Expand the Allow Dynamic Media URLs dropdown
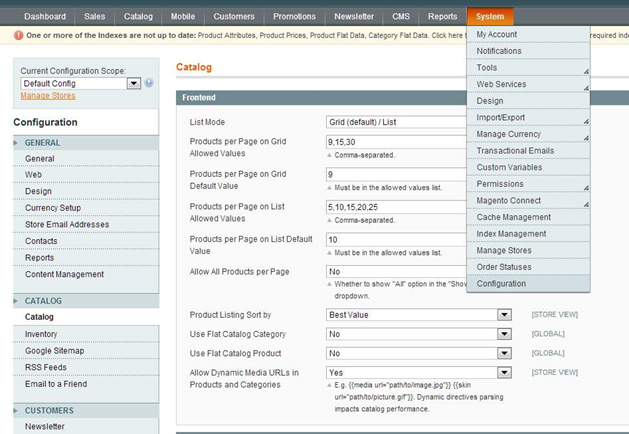Screen dimensions: 629x434 pyautogui.click(x=419, y=372)
